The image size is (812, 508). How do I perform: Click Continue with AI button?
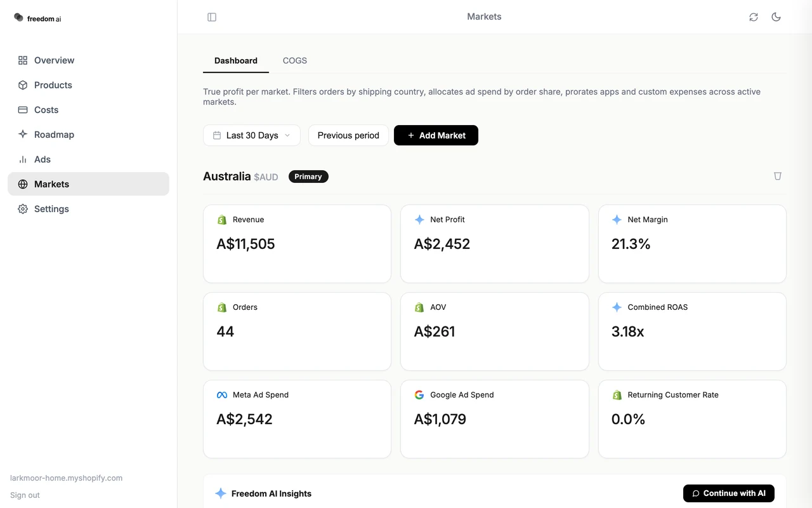click(729, 493)
